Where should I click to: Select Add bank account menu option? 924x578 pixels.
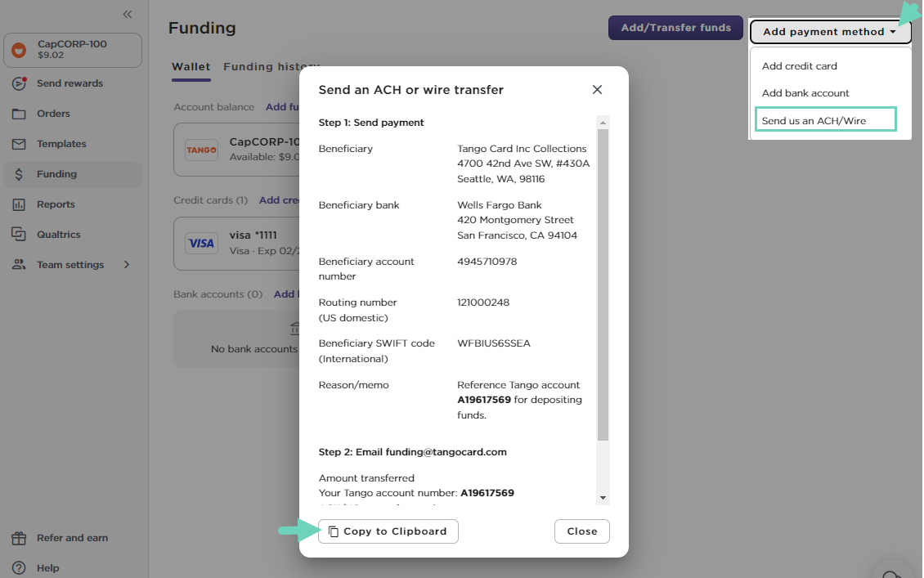point(805,93)
